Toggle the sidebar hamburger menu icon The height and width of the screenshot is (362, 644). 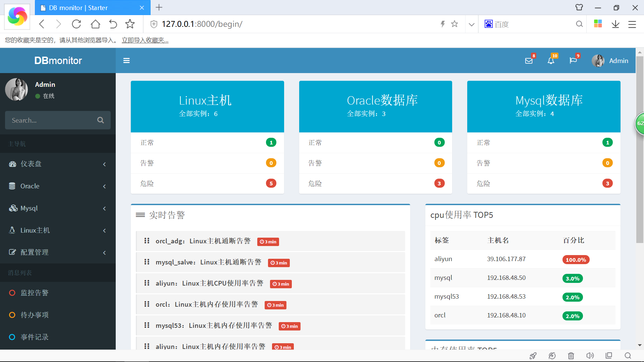click(126, 61)
